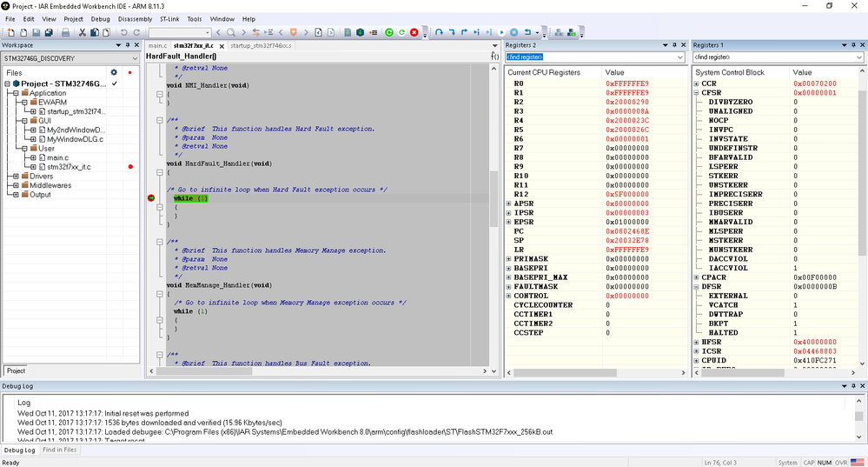Click the Run to Cursor icon

[x=489, y=33]
